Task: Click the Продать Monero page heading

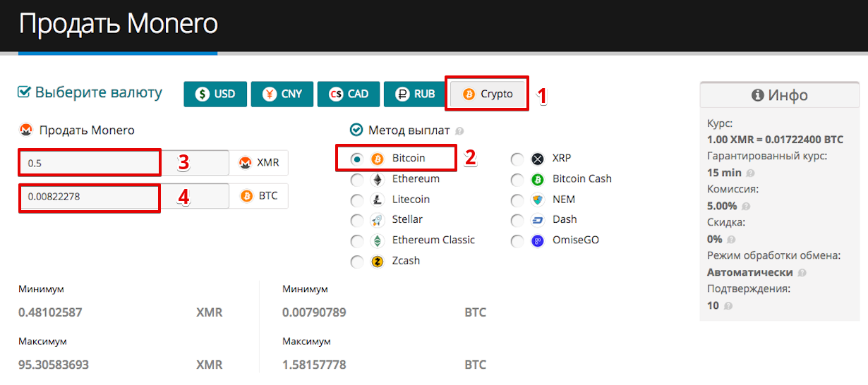Action: tap(118, 24)
